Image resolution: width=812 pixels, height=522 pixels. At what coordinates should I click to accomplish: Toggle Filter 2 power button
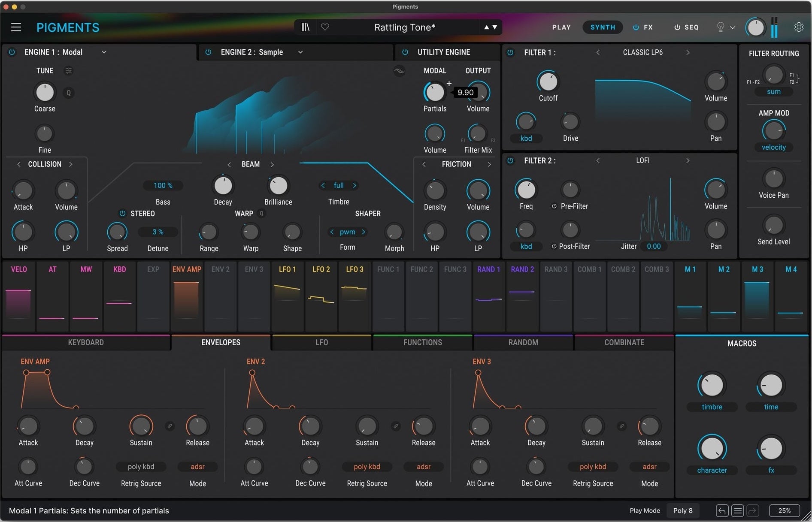click(510, 160)
